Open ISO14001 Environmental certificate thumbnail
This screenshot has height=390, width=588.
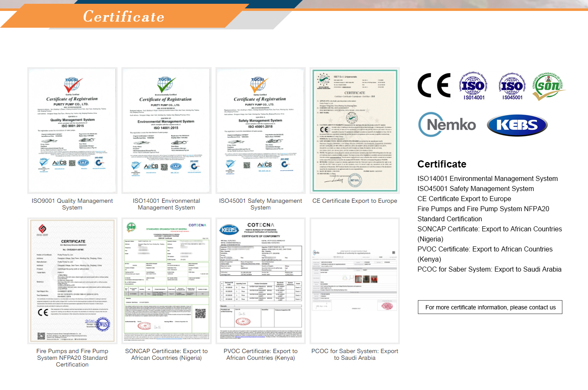166,130
